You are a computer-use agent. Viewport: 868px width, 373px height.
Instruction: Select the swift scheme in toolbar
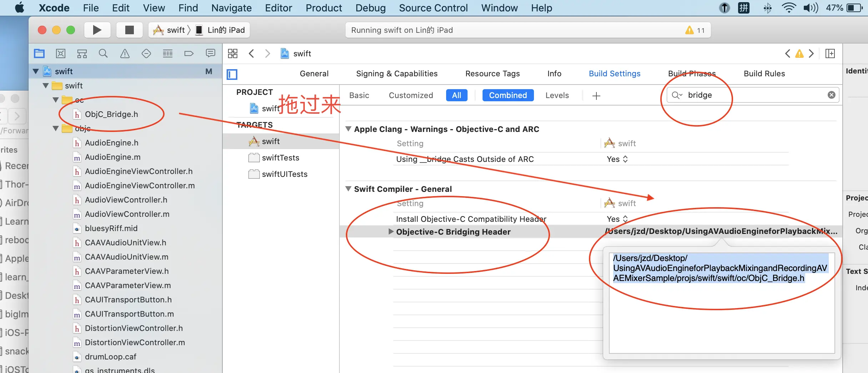click(x=169, y=30)
